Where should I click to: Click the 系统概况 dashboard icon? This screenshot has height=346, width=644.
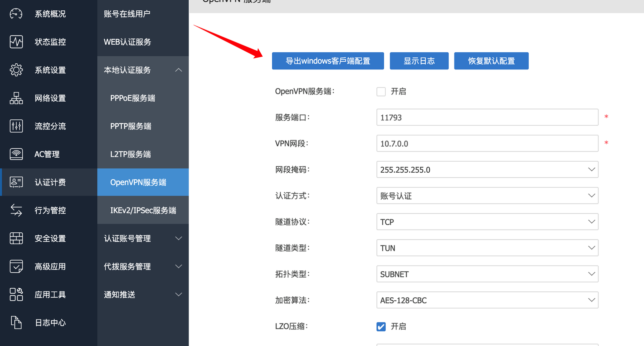[x=16, y=14]
